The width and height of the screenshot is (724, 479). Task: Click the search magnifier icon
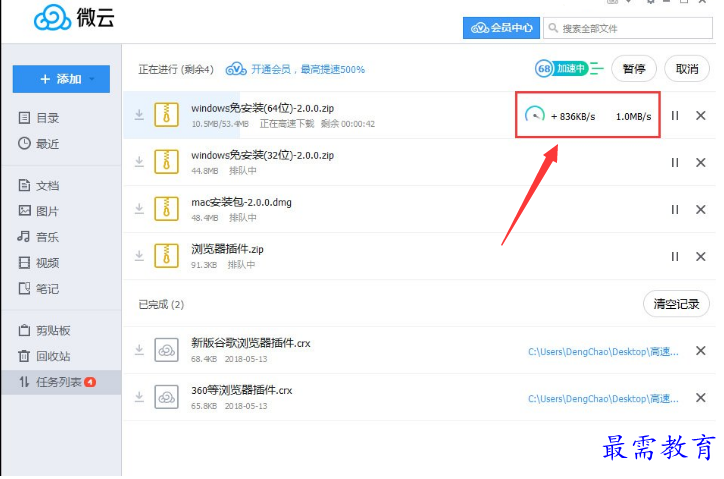pyautogui.click(x=553, y=28)
